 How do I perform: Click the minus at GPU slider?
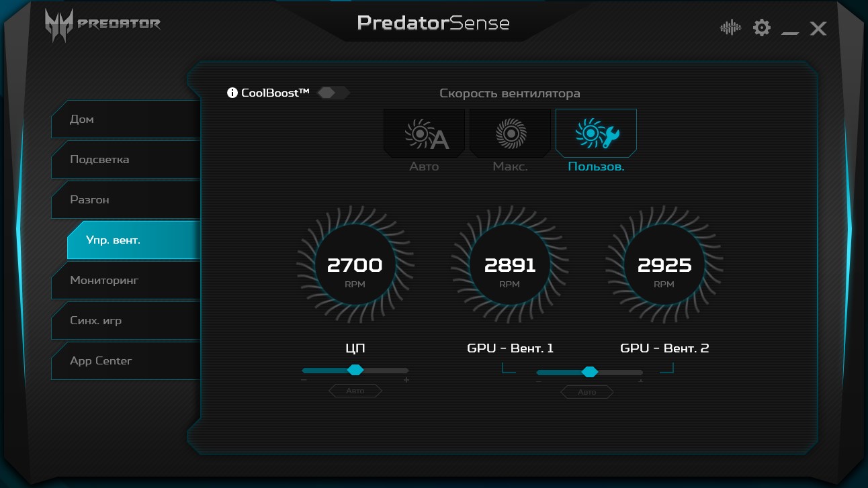coord(538,382)
